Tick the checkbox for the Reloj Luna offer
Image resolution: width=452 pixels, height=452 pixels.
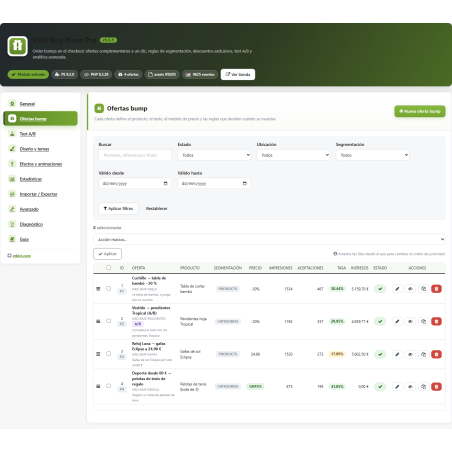(x=108, y=353)
